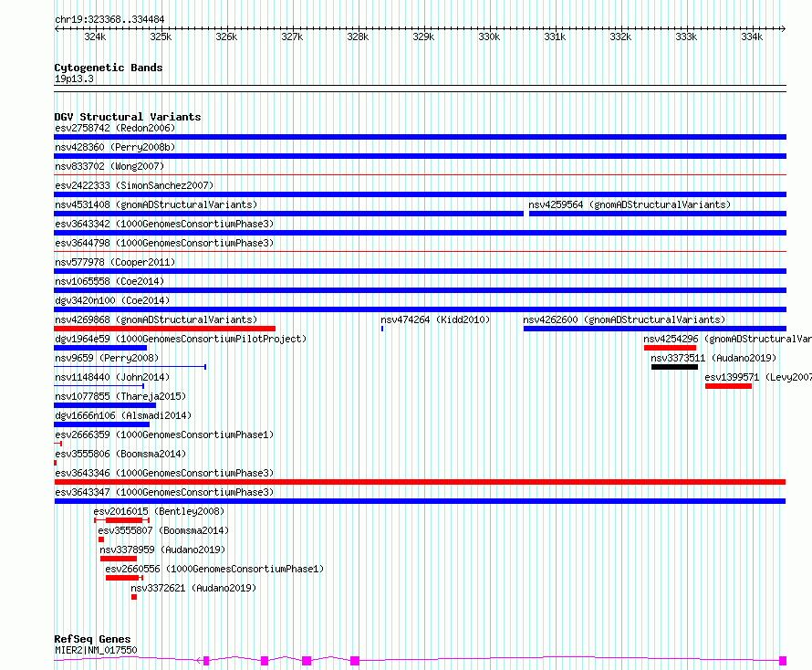This screenshot has width=812, height=670.
Task: Select the nsv428360 (Perry2008b) blue bar
Action: pos(420,156)
